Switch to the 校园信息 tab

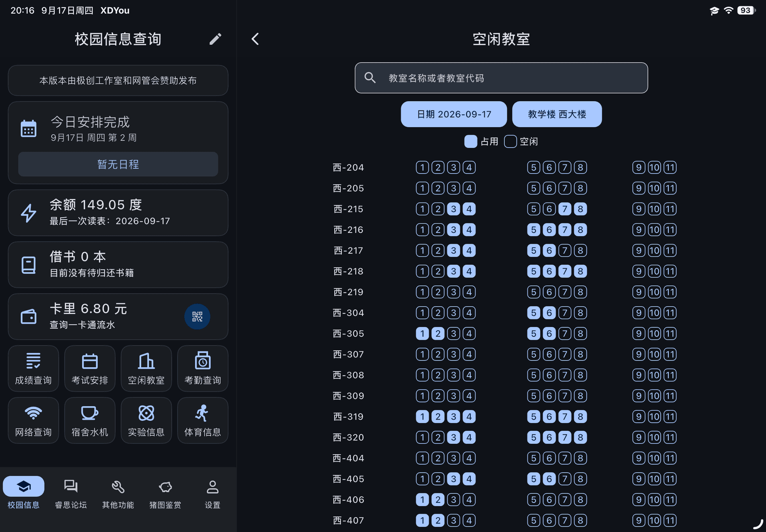[24, 493]
